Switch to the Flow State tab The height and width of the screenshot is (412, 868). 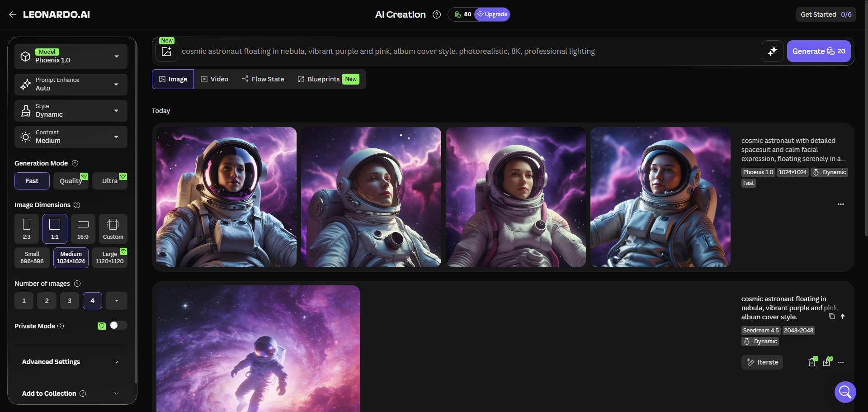(263, 79)
